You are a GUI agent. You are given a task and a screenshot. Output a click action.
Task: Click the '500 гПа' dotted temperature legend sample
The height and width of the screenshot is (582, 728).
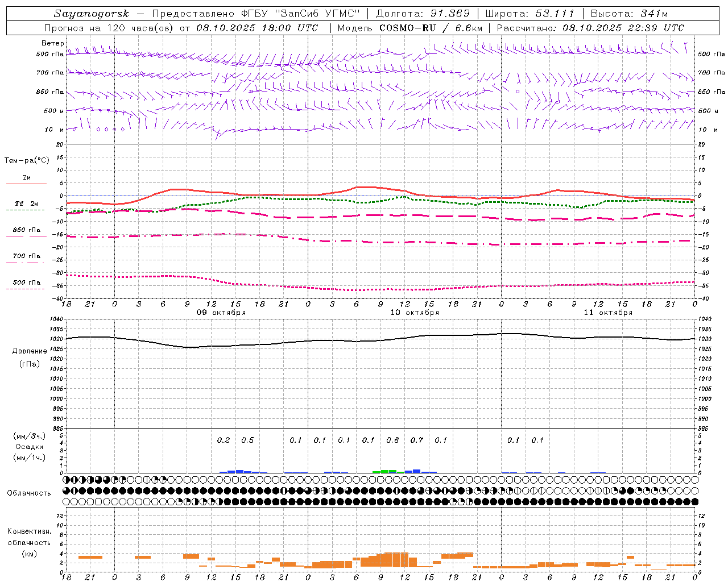pos(25,289)
